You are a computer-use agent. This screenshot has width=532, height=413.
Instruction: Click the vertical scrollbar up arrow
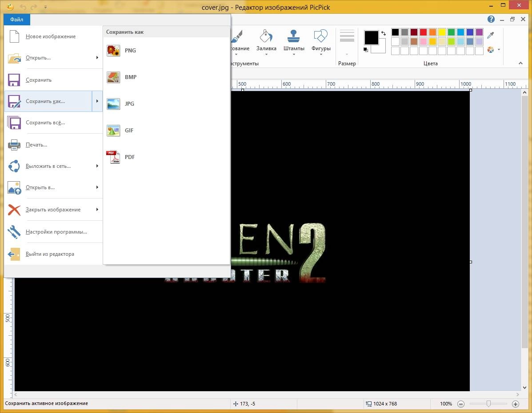(524, 92)
